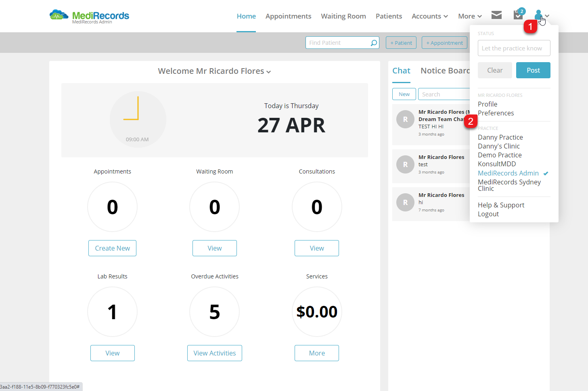Image resolution: width=588 pixels, height=391 pixels.
Task: Open Profile from the user menu
Action: pos(488,104)
